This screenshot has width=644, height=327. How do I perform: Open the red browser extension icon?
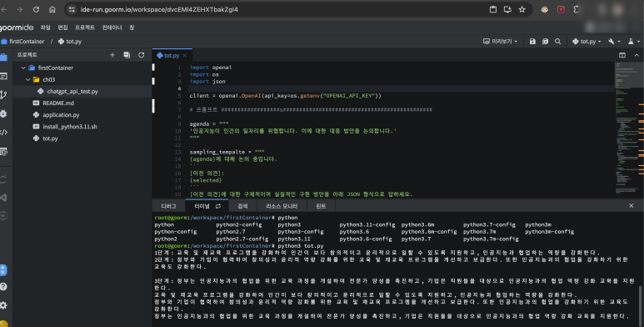[561, 9]
